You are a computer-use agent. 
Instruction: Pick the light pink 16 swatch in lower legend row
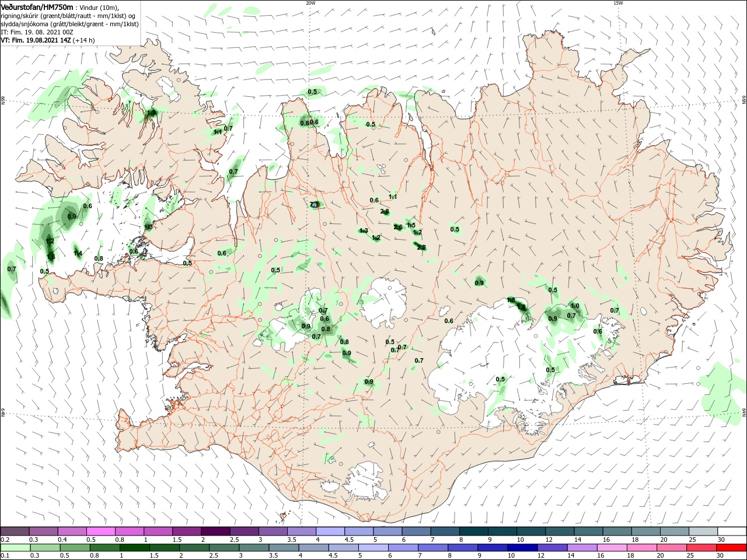tap(612, 548)
